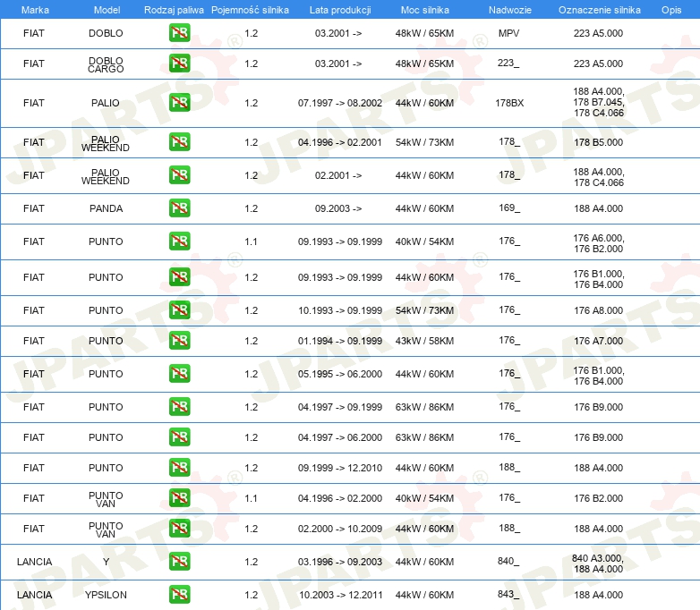Select the PANDA model cell
The width and height of the screenshot is (700, 610).
(106, 208)
